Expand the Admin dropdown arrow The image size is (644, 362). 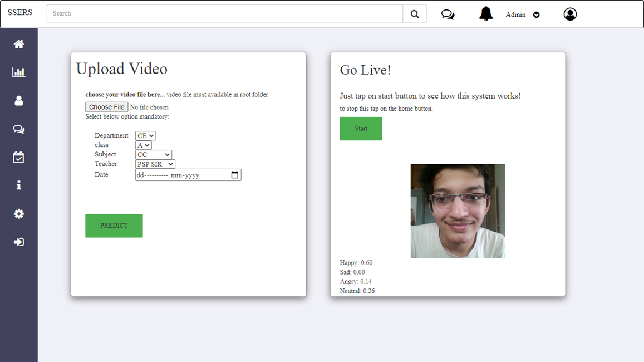coord(537,15)
